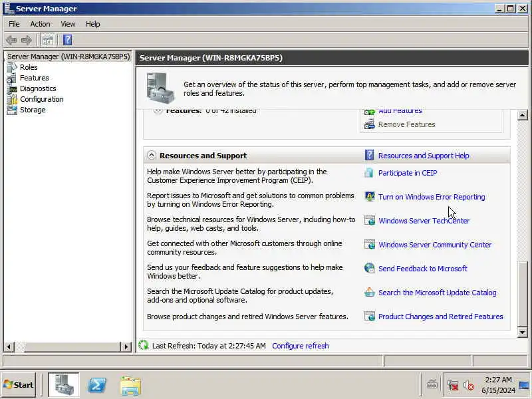Screen dimensions: 532x399
Task: Select Configuration in the console tree
Action: click(x=42, y=99)
